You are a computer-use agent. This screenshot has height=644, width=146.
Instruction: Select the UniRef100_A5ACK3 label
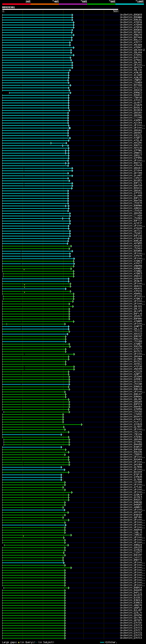[x=131, y=276]
